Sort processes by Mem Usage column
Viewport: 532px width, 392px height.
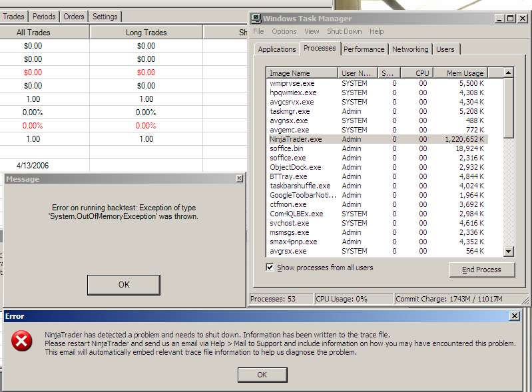tap(461, 73)
